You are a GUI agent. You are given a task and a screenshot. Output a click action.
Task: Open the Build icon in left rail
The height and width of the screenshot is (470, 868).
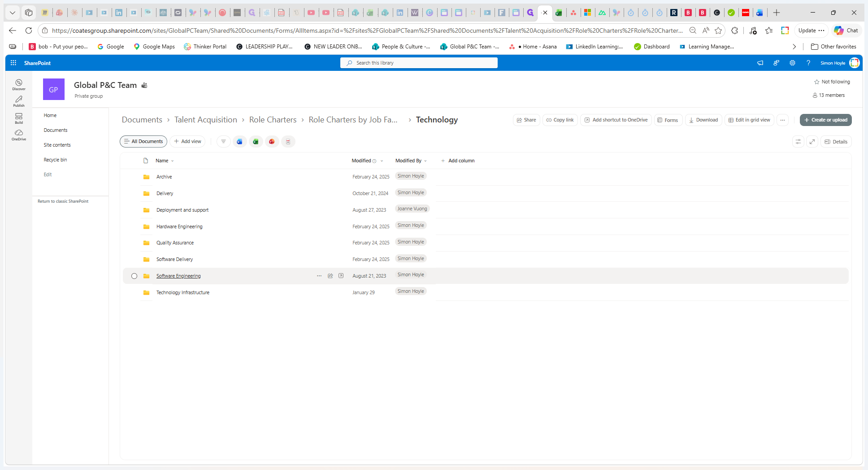19,118
